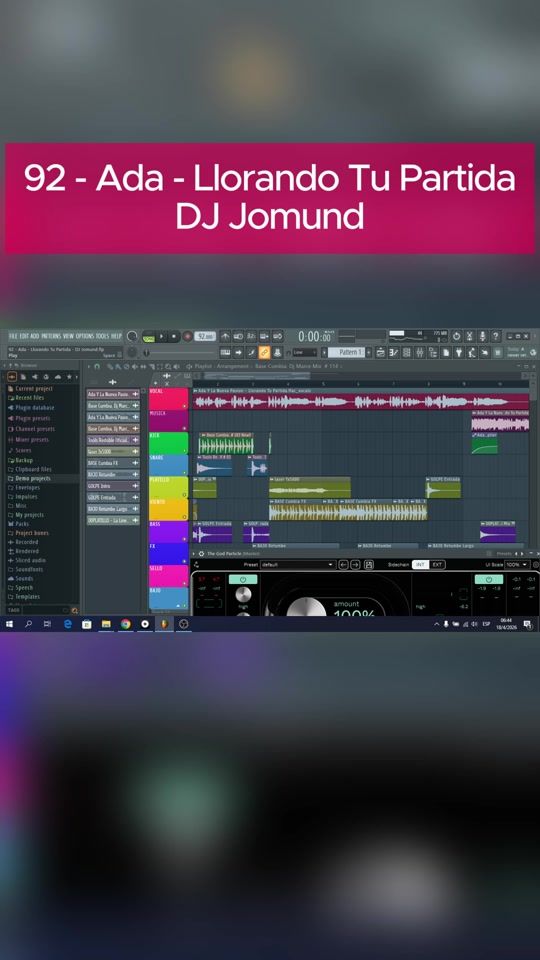
Task: Click the Stop transport button
Action: tap(174, 336)
